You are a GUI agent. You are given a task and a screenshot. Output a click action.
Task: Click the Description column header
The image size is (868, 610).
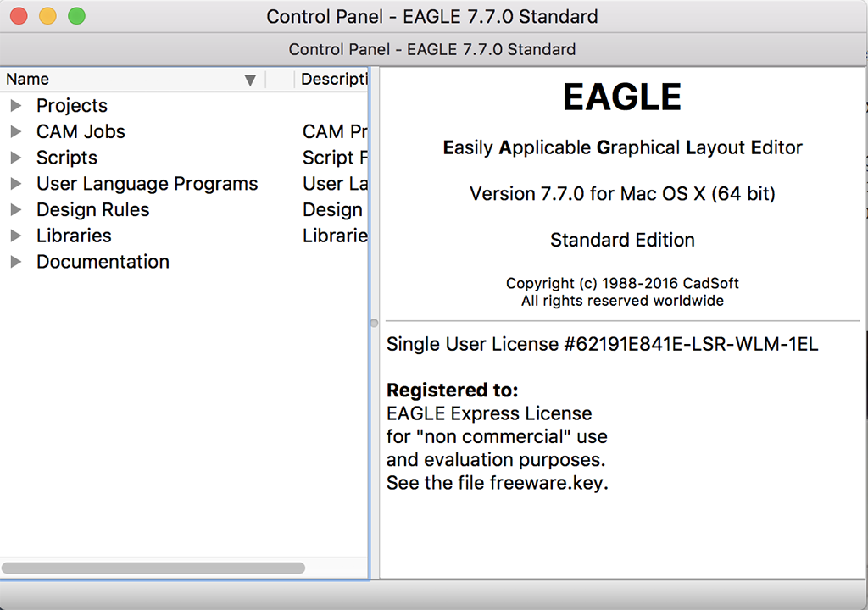(331, 79)
